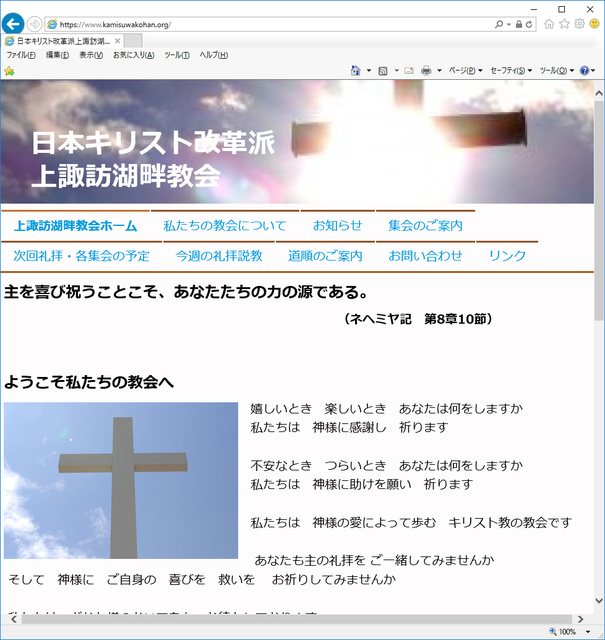The width and height of the screenshot is (605, 640).
Task: Open the 私たちの教会について link
Action: pyautogui.click(x=225, y=226)
